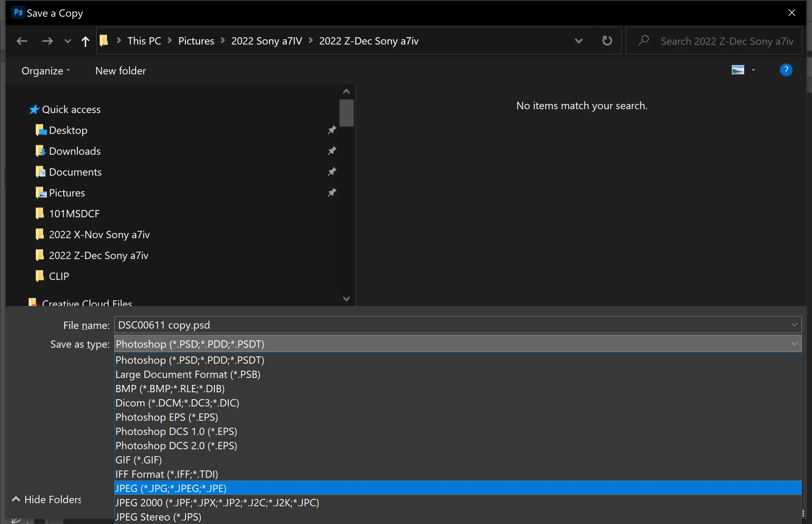The width and height of the screenshot is (812, 524).
Task: Click the pin icon next to Desktop
Action: point(332,130)
